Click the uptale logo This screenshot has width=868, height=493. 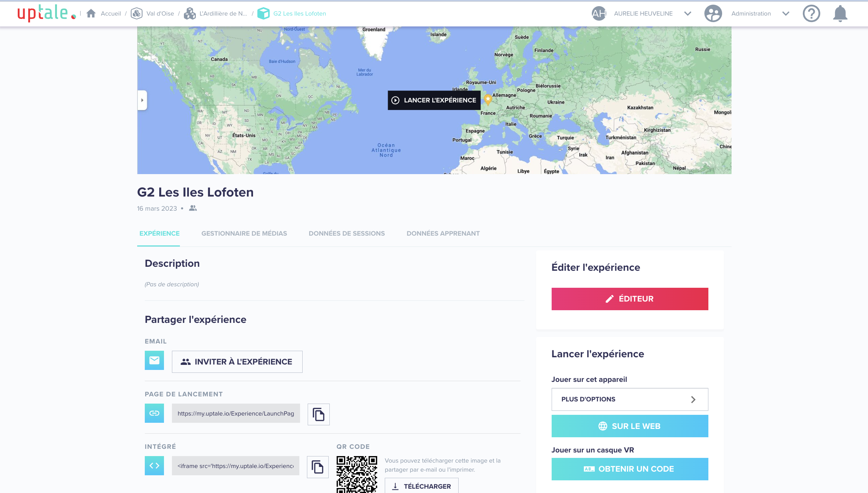coord(46,13)
